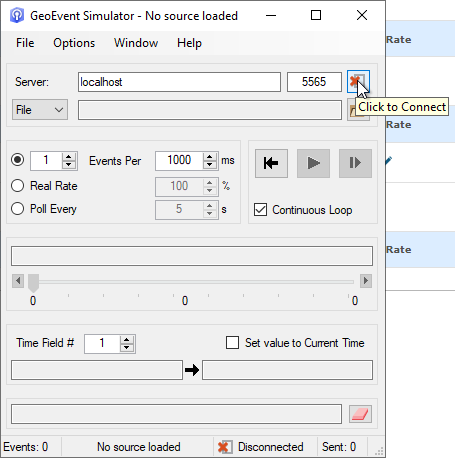Decrease the Time Field # down arrow
The image size is (455, 461).
tap(126, 348)
